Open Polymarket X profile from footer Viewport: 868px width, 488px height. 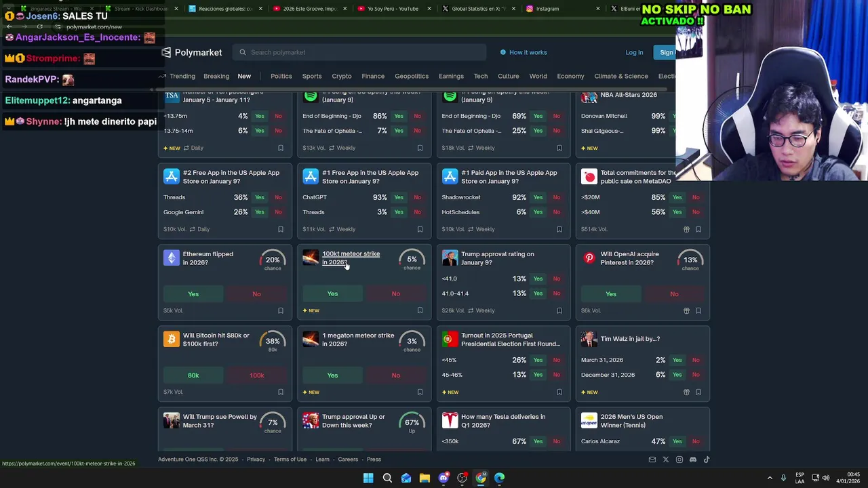click(666, 460)
